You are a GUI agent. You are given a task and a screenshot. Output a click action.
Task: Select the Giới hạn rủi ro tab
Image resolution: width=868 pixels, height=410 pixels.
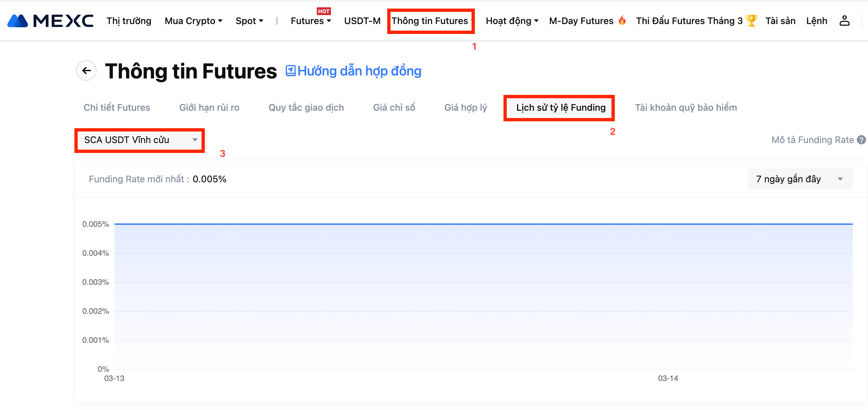tap(209, 107)
